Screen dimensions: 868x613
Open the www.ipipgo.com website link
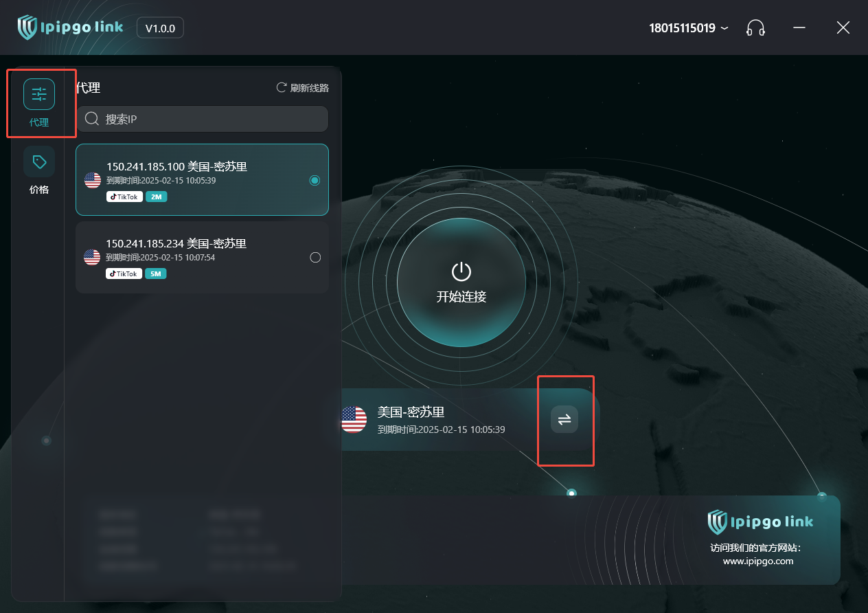[x=758, y=561]
